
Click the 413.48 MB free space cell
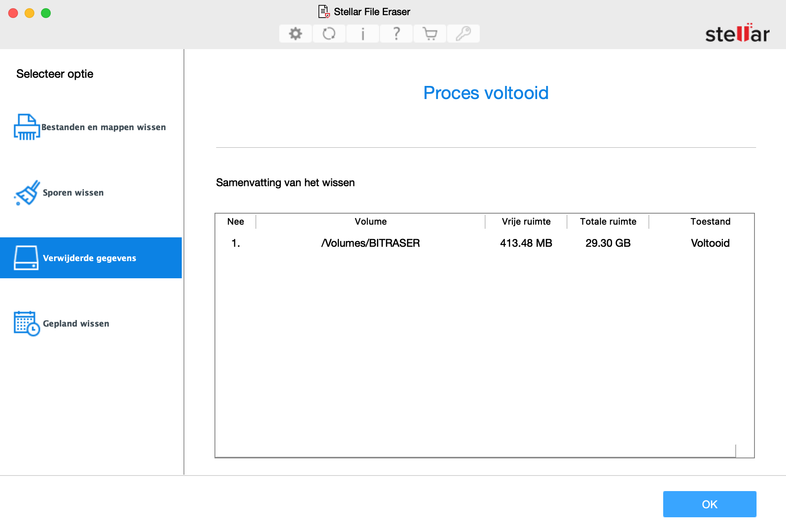526,243
